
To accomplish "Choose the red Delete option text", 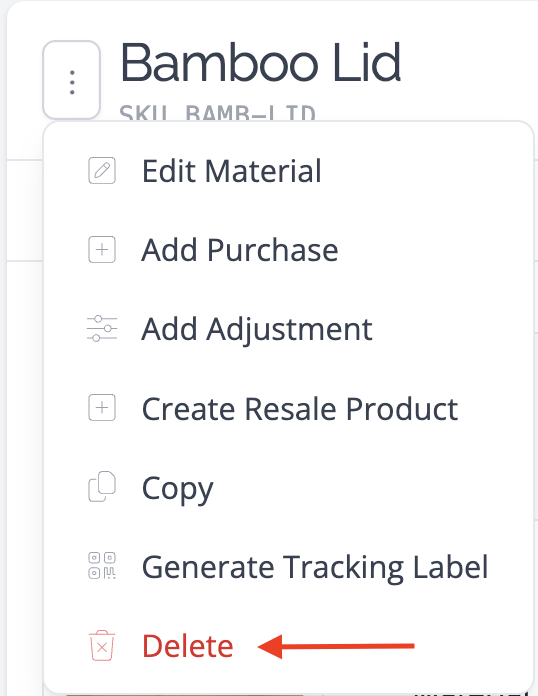I will tap(187, 646).
